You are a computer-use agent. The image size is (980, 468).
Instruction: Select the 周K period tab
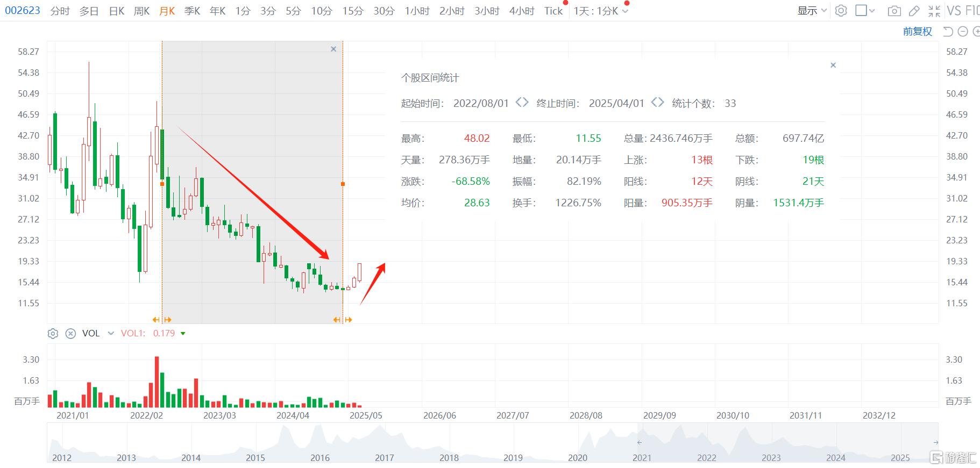pyautogui.click(x=142, y=11)
